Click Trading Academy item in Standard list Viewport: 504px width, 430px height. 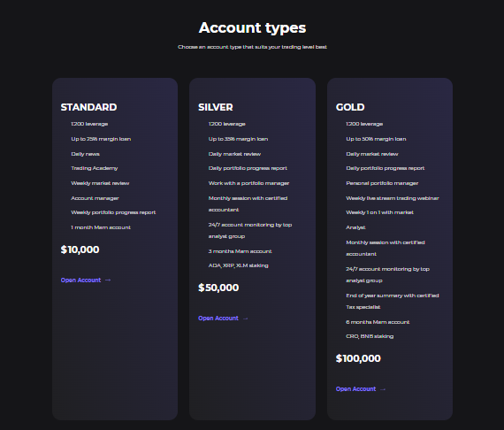coord(95,168)
